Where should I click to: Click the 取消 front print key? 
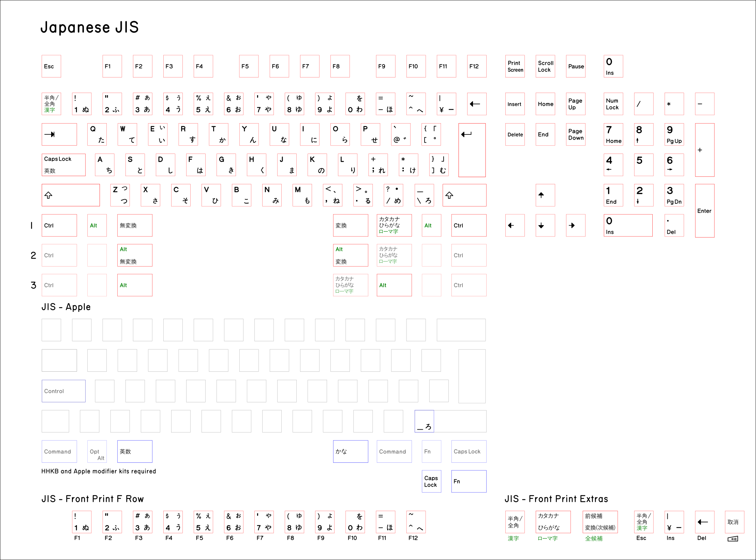pos(734,522)
